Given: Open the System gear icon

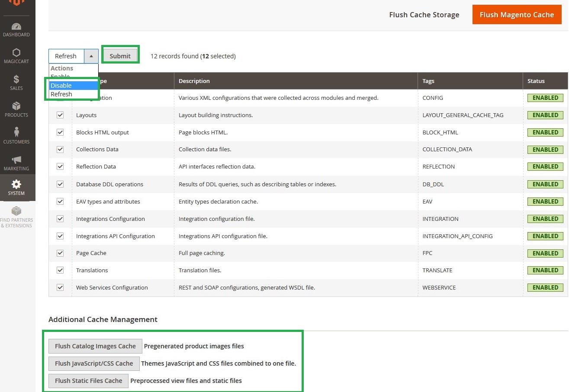Looking at the screenshot, I should point(16,185).
